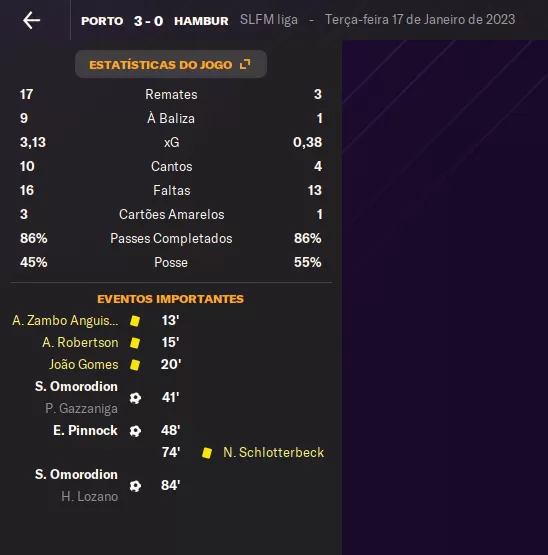548x555 pixels.
Task: Click E. Pinnock's 48' goal ball icon
Action: [x=135, y=431]
